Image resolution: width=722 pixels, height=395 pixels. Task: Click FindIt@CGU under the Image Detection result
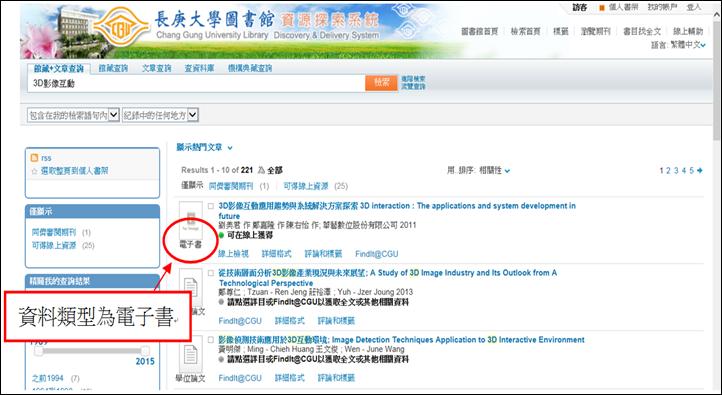tap(240, 378)
